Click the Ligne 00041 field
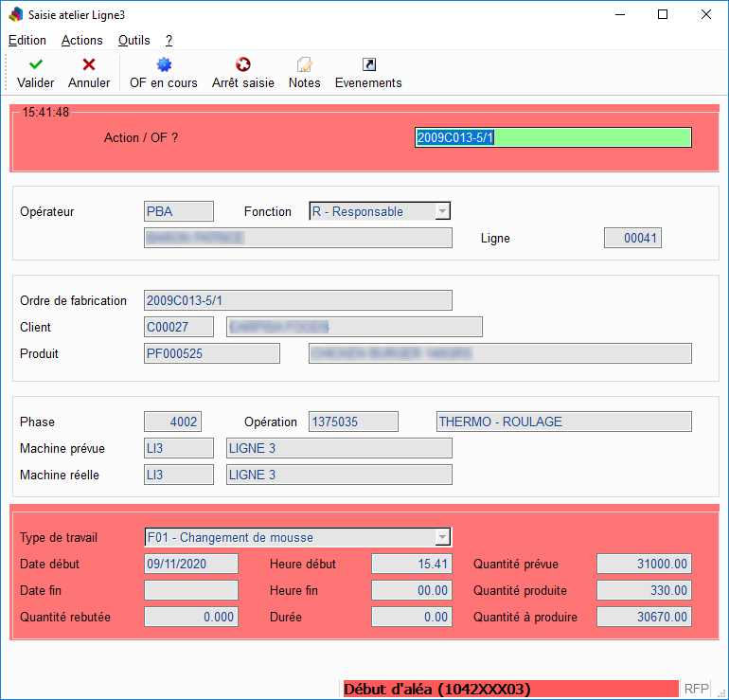 (632, 238)
